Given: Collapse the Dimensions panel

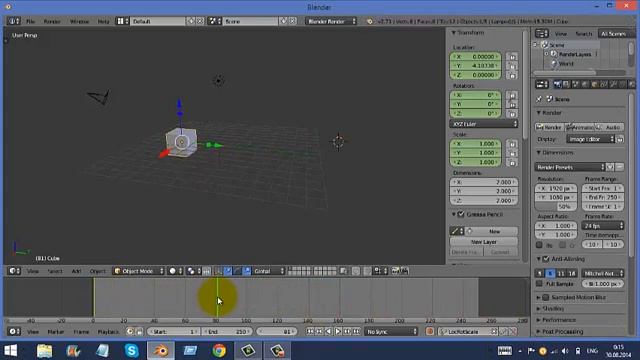Looking at the screenshot, I should pos(538,153).
